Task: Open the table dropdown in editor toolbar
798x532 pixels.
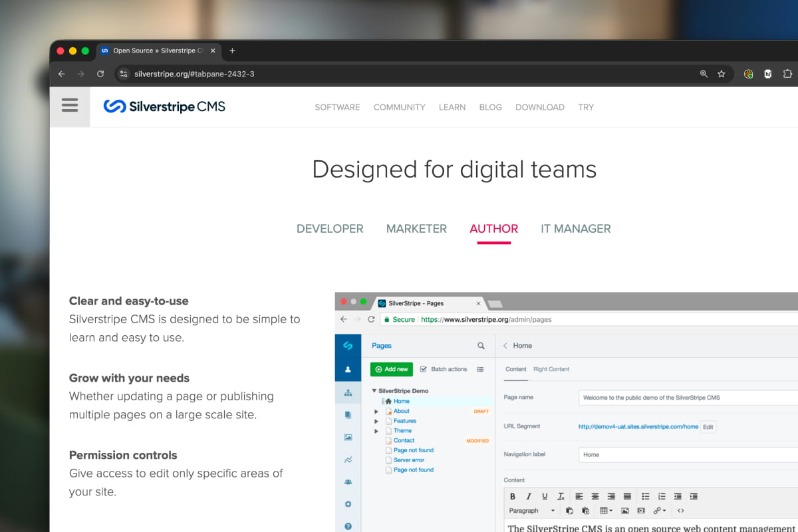Action: pos(606,511)
